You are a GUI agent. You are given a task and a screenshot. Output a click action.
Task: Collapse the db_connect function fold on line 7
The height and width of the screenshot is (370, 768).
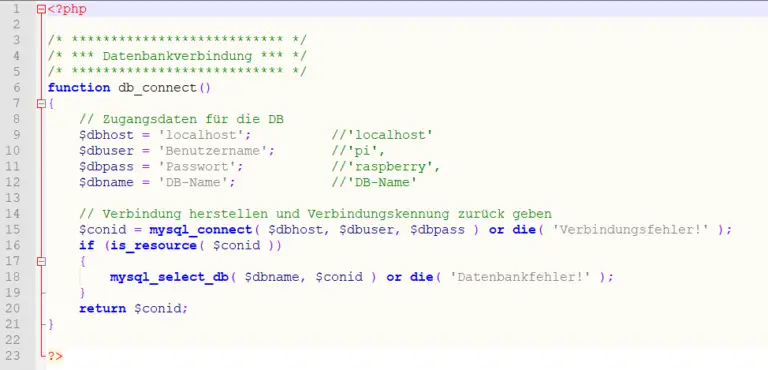[42, 103]
